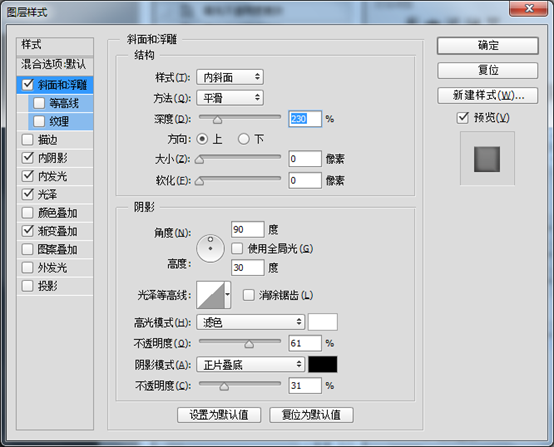Open the 样式 内斜面 dropdown

230,77
